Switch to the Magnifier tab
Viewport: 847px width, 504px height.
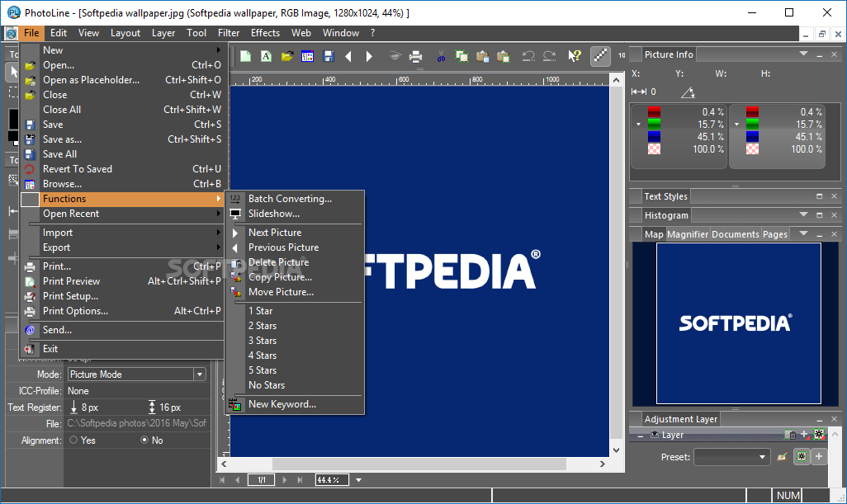(x=688, y=234)
